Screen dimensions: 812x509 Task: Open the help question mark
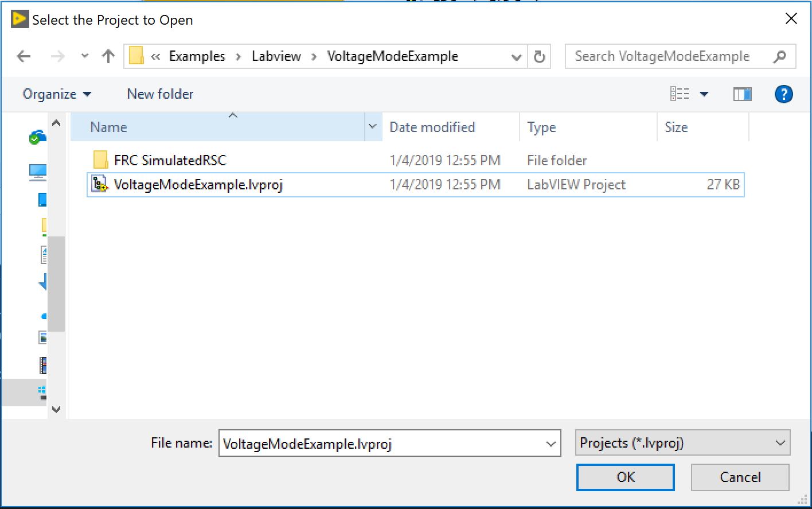[x=783, y=94]
